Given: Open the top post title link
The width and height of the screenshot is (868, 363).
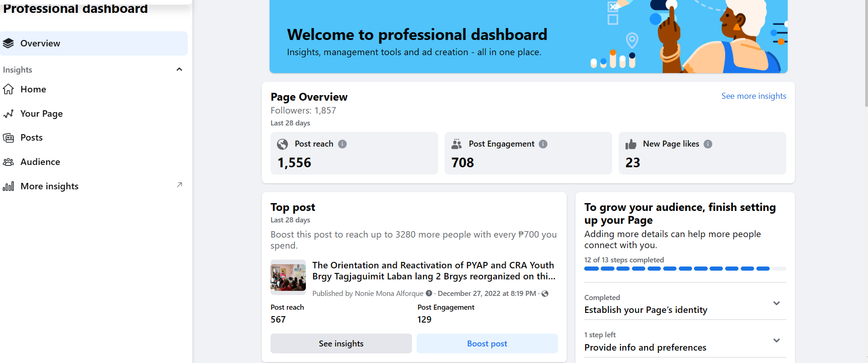Looking at the screenshot, I should (434, 271).
